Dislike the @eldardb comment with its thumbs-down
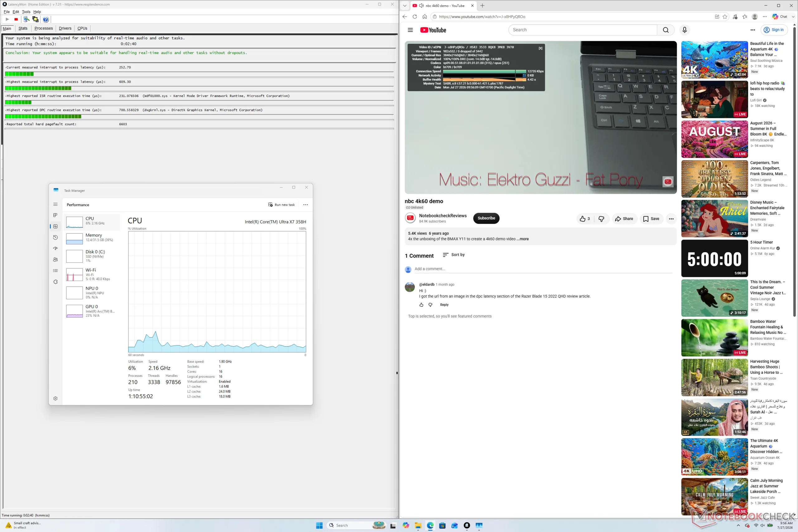 (430, 305)
